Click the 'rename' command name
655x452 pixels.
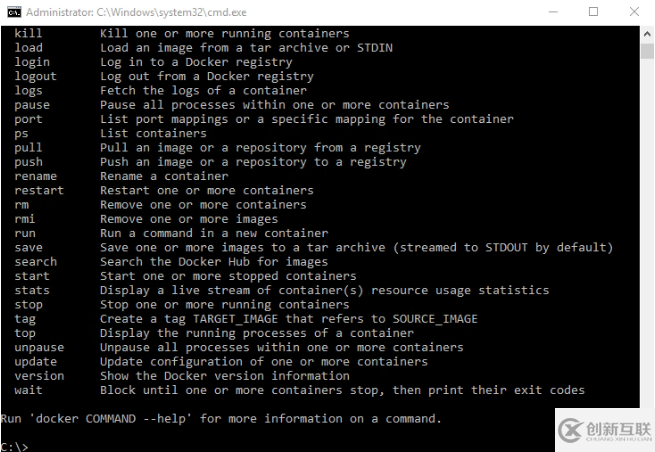click(x=36, y=176)
